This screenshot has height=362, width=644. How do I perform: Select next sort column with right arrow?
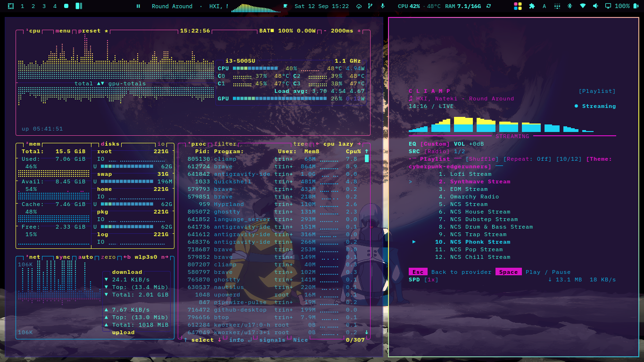pyautogui.click(x=359, y=144)
